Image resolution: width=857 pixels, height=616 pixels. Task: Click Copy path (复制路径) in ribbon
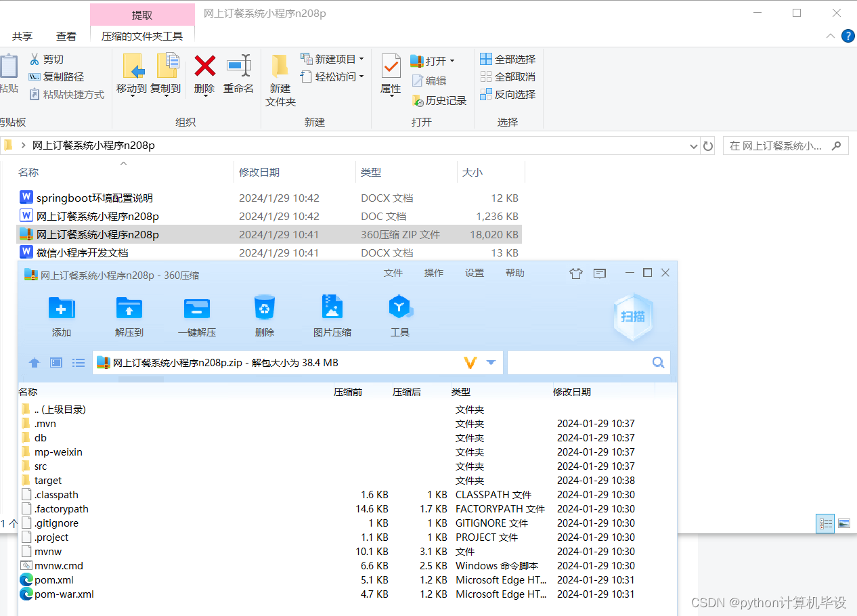pos(56,77)
